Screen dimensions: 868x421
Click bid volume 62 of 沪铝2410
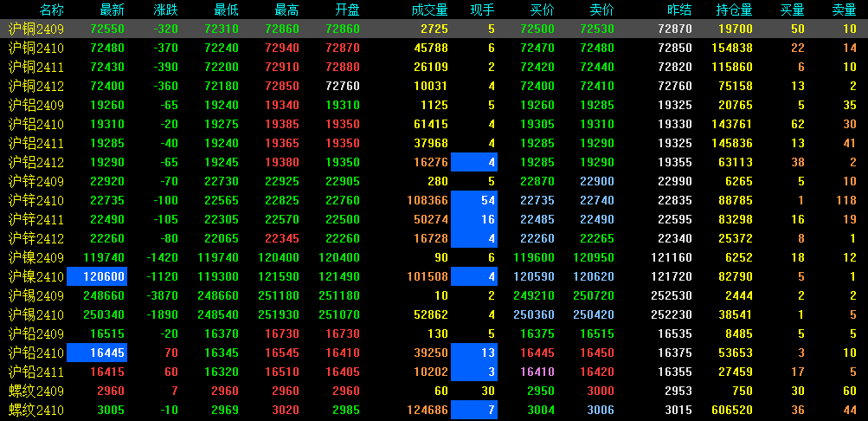[x=798, y=125]
